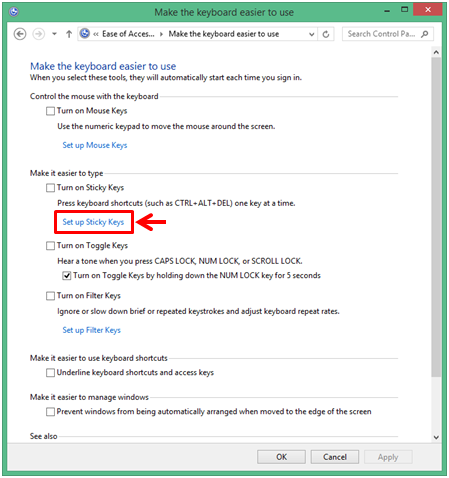Open Set up Filter Keys link
This screenshot has height=478, width=449.
91,330
